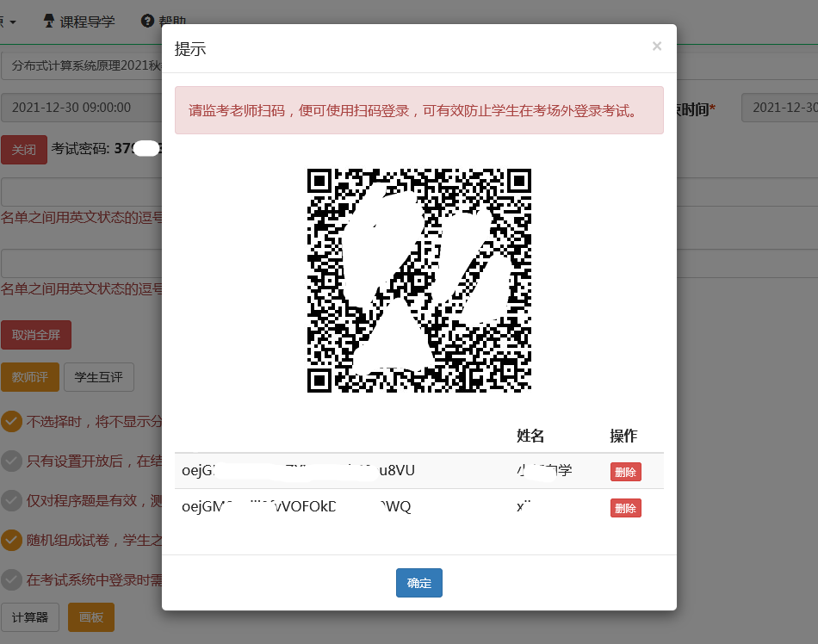Open the 画板 tool button

pyautogui.click(x=90, y=617)
